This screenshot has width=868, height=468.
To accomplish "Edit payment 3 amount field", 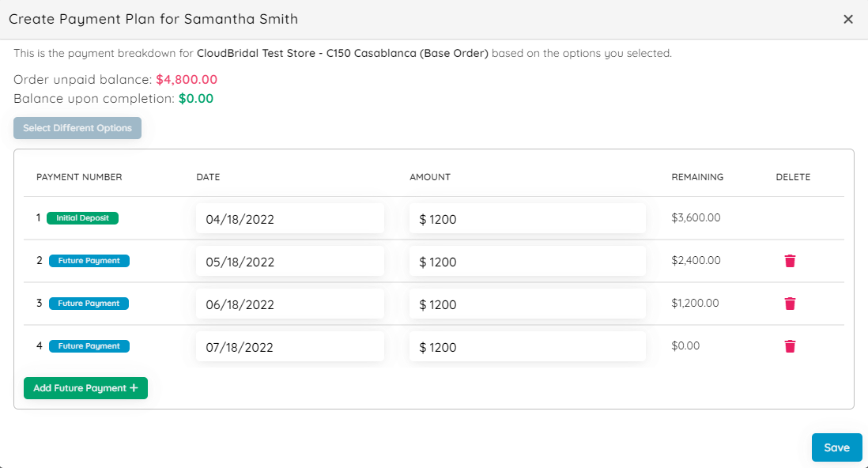I will (x=527, y=304).
